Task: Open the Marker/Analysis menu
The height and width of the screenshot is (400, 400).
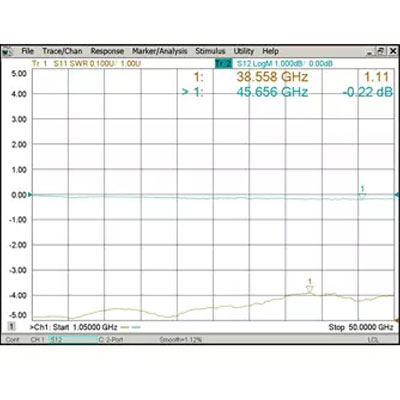Action: click(x=160, y=51)
